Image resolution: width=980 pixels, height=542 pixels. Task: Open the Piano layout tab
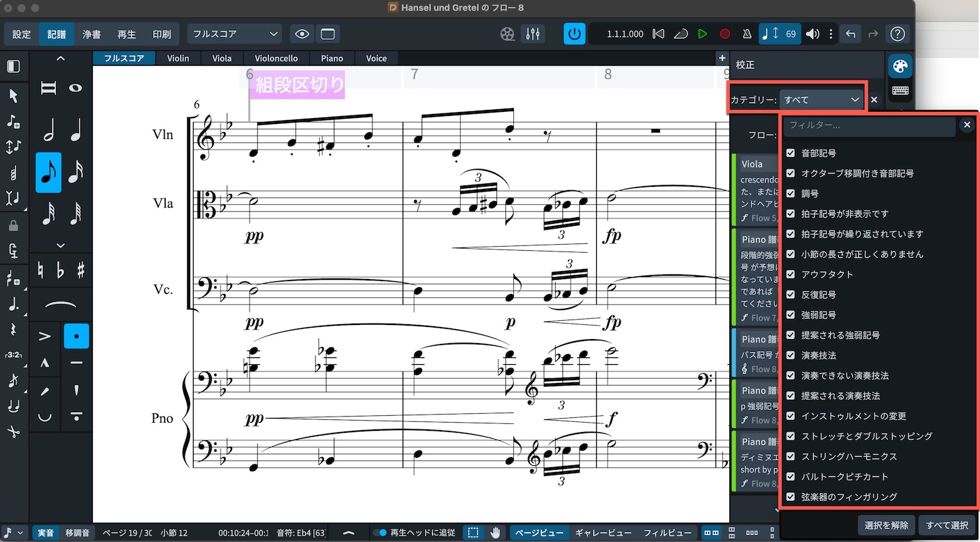[332, 59]
